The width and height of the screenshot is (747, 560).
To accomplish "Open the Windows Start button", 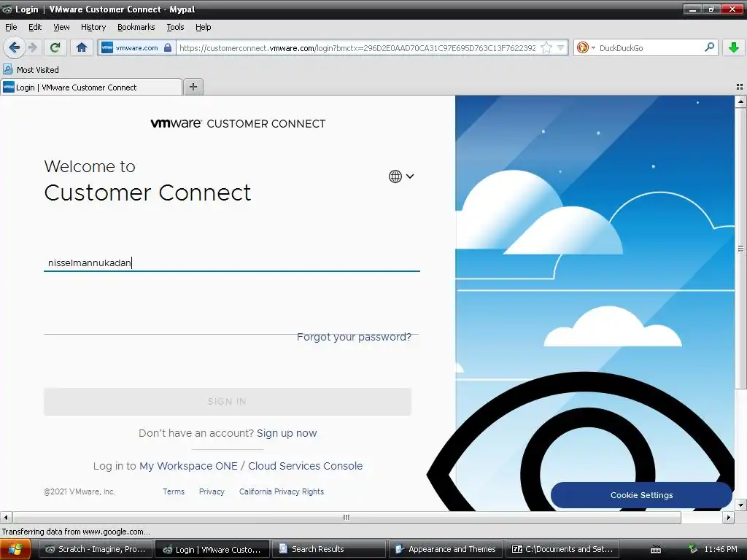I will 16,550.
